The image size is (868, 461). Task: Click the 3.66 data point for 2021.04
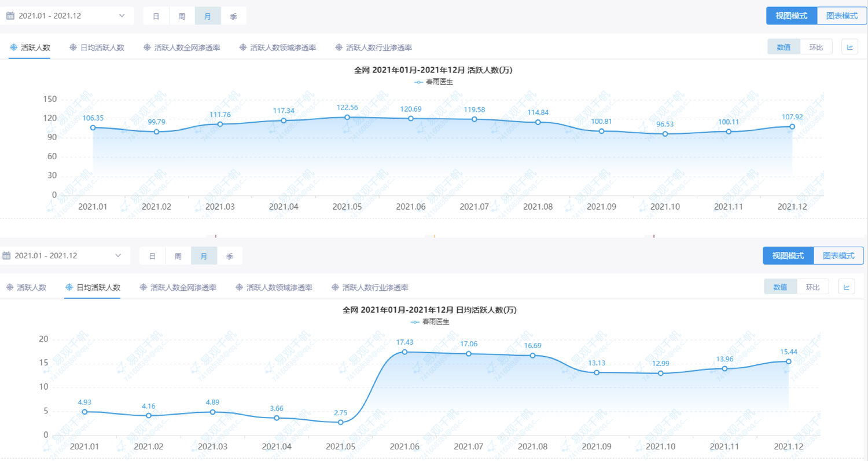click(x=277, y=418)
